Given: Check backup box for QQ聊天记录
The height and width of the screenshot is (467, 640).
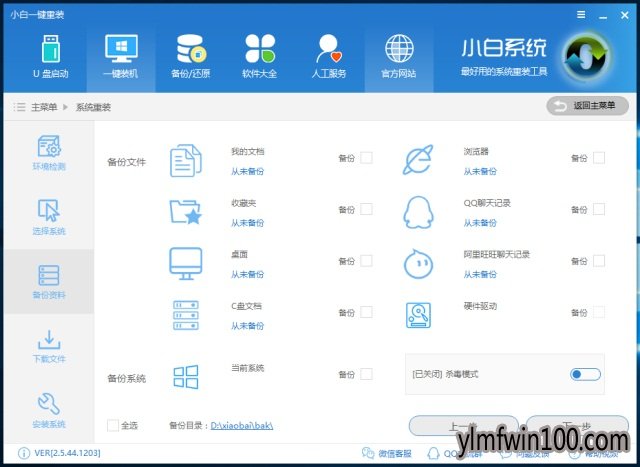Looking at the screenshot, I should point(599,209).
